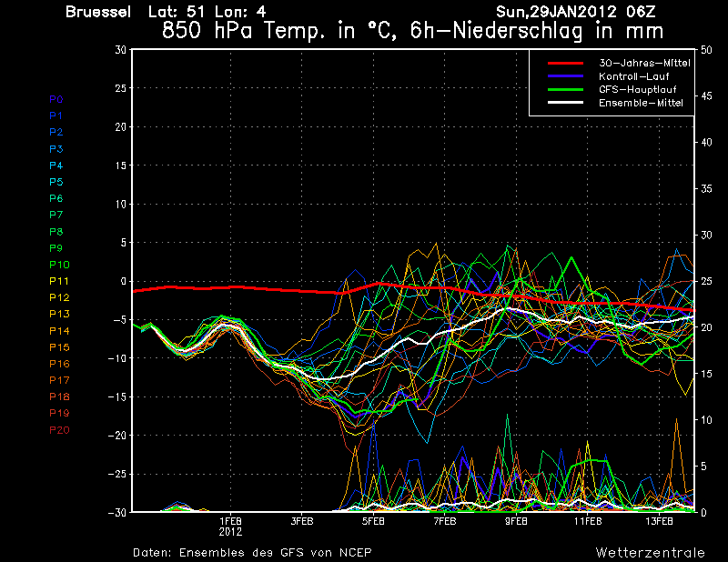The width and height of the screenshot is (728, 562).
Task: Click the P10 green member label
Action: 58,265
